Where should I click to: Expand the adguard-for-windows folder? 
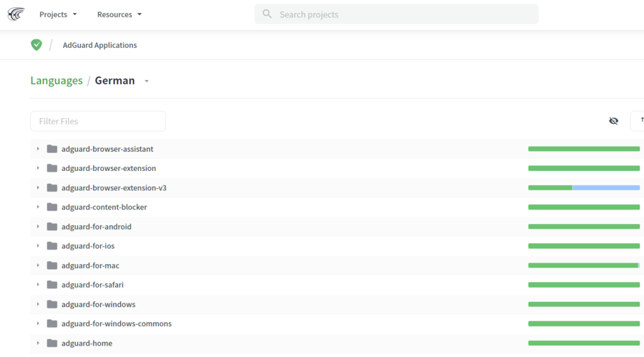tap(38, 304)
